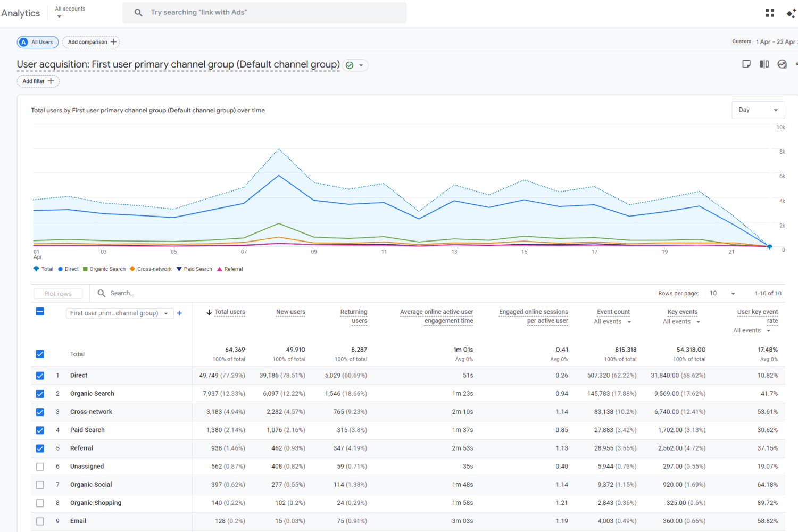Image resolution: width=798 pixels, height=532 pixels.
Task: Click the Analytics logo text
Action: point(21,13)
